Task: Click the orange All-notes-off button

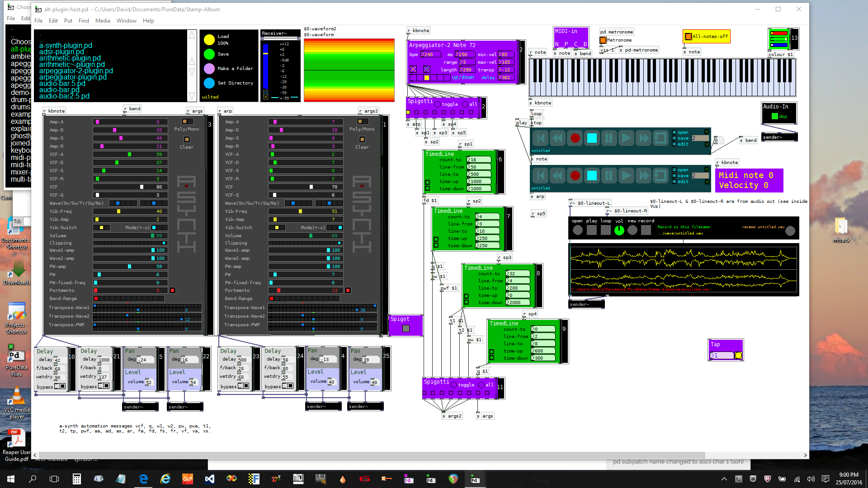Action: (x=688, y=37)
